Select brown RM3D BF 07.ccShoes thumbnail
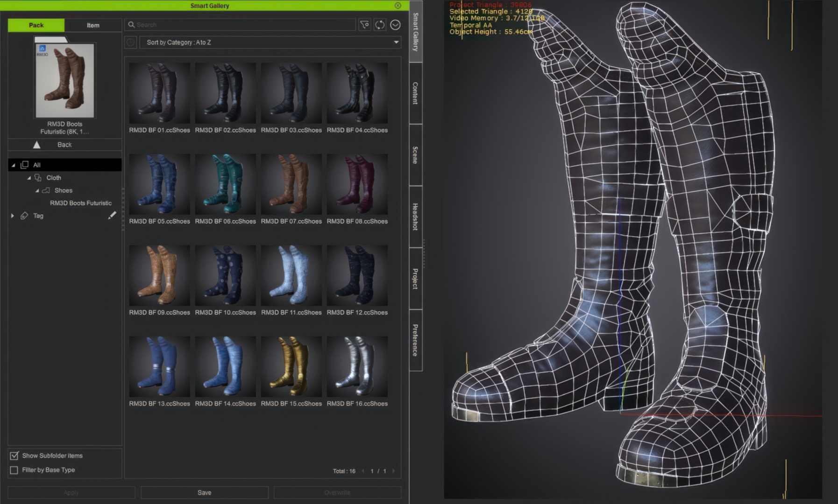Image resolution: width=838 pixels, height=504 pixels. pyautogui.click(x=291, y=184)
